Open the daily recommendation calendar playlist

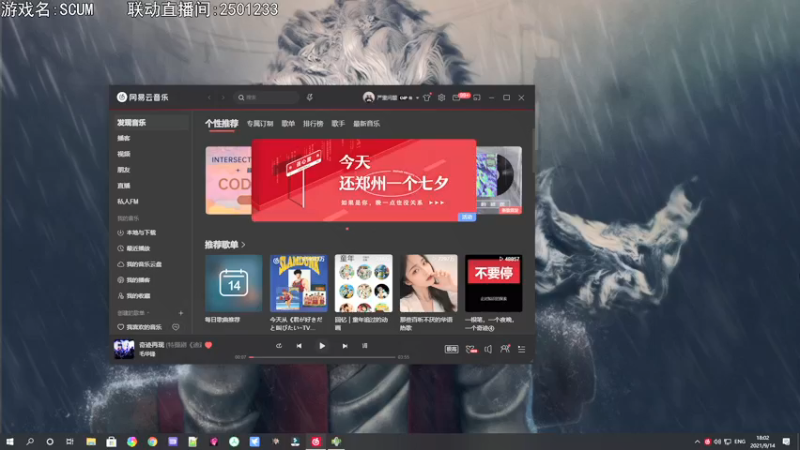pos(234,283)
